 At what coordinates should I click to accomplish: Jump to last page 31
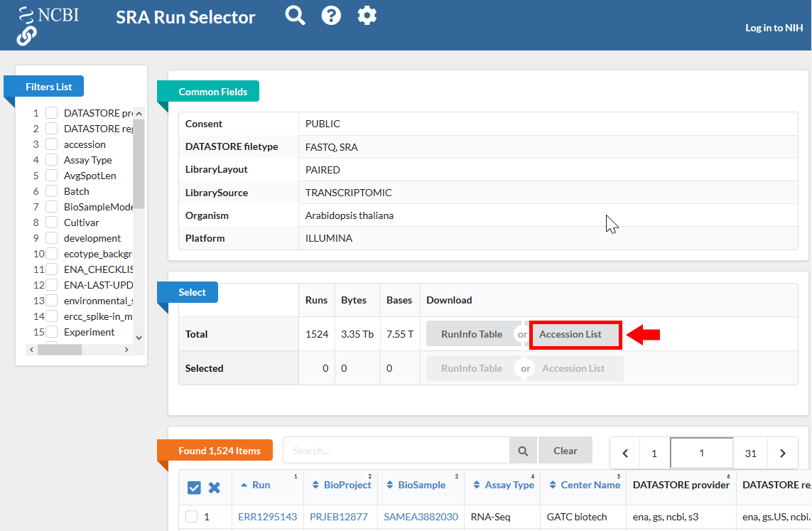tap(751, 454)
